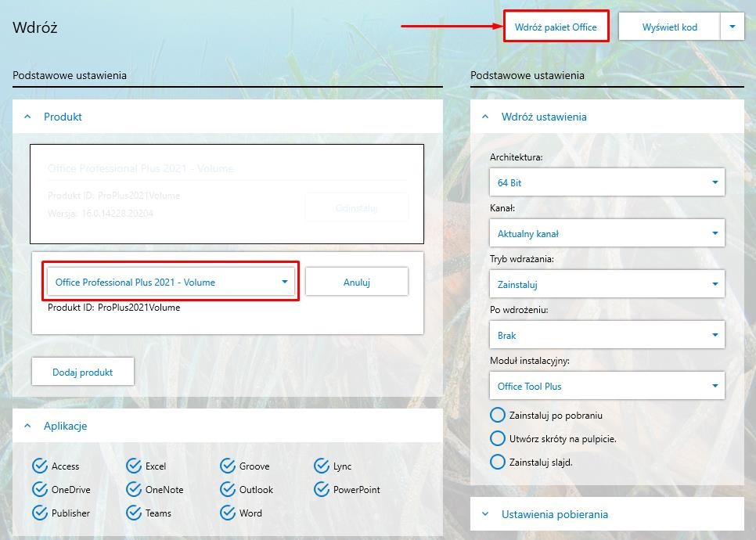This screenshot has height=540, width=756.
Task: Toggle the Lync app checkmark icon
Action: pyautogui.click(x=322, y=466)
